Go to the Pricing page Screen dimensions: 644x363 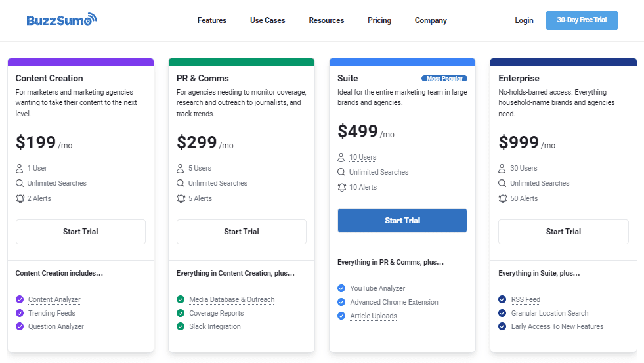(x=379, y=20)
